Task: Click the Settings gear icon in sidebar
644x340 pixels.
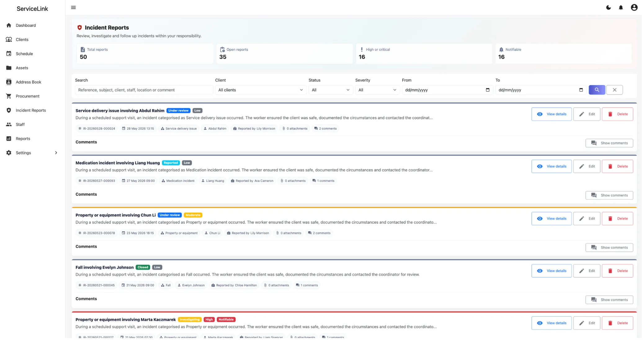Action: click(x=9, y=153)
